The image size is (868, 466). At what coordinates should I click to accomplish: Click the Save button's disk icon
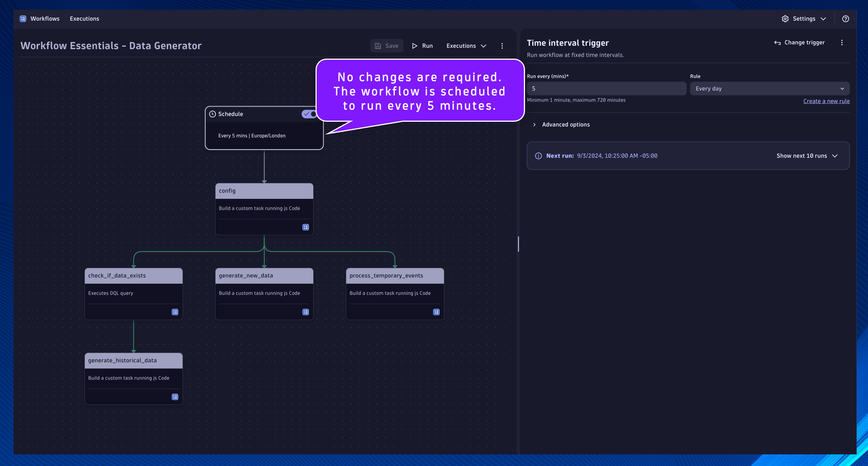pos(378,46)
